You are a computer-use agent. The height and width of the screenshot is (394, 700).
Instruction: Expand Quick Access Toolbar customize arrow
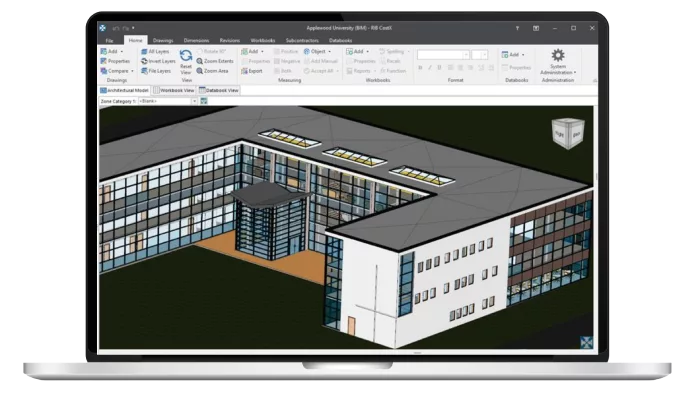coord(133,28)
